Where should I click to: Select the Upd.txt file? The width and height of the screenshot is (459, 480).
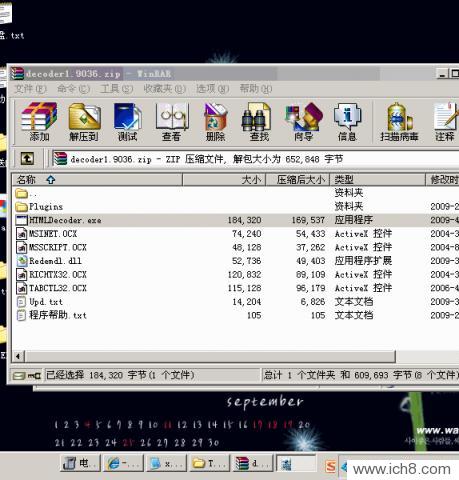pos(235,302)
